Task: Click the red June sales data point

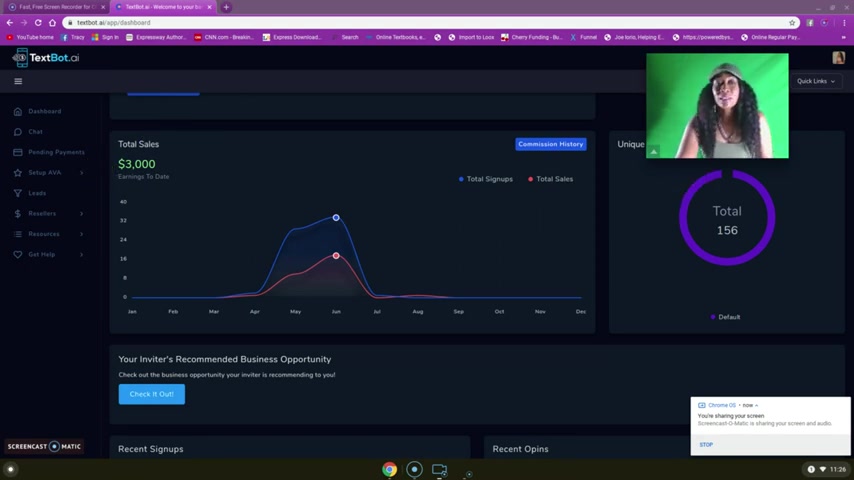Action: click(x=336, y=256)
